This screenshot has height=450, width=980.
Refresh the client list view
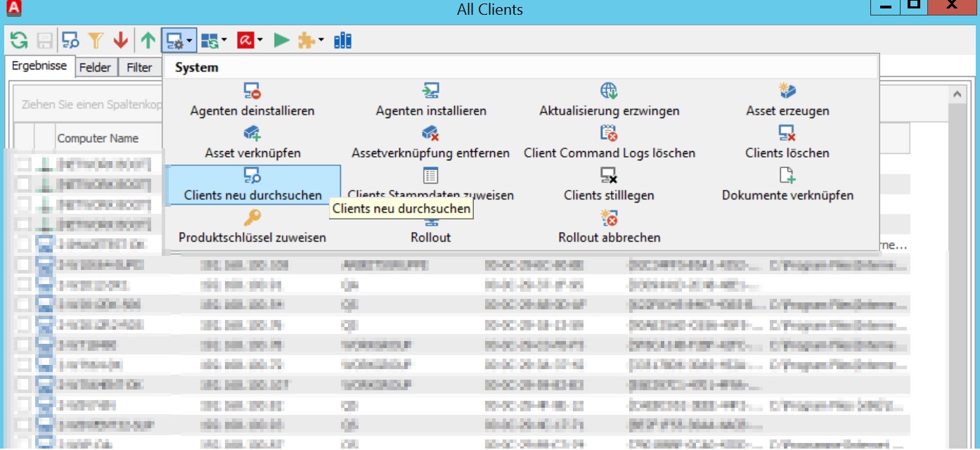(x=18, y=40)
